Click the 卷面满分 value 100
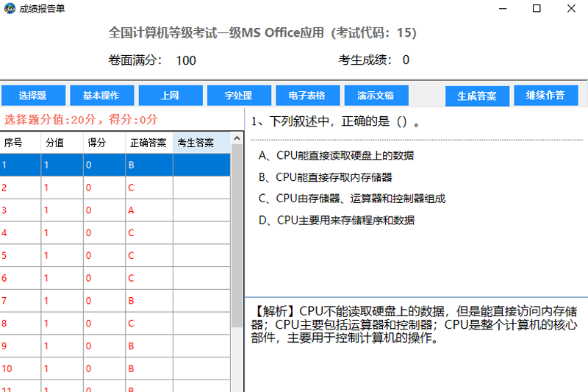The height and width of the screenshot is (392, 588). point(186,60)
